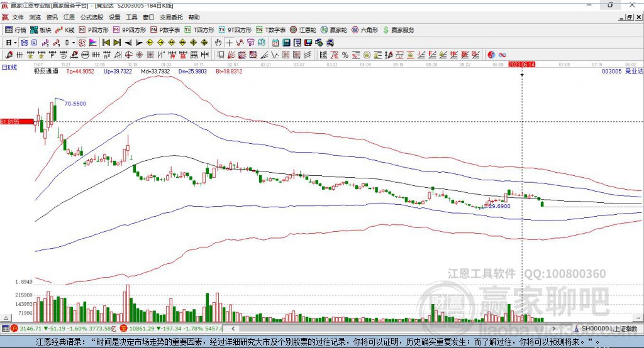Open the 江恩 menu
644x348 pixels.
pos(69,17)
